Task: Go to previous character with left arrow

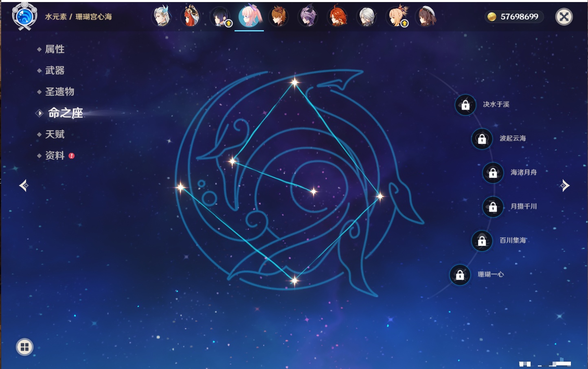Action: point(24,186)
